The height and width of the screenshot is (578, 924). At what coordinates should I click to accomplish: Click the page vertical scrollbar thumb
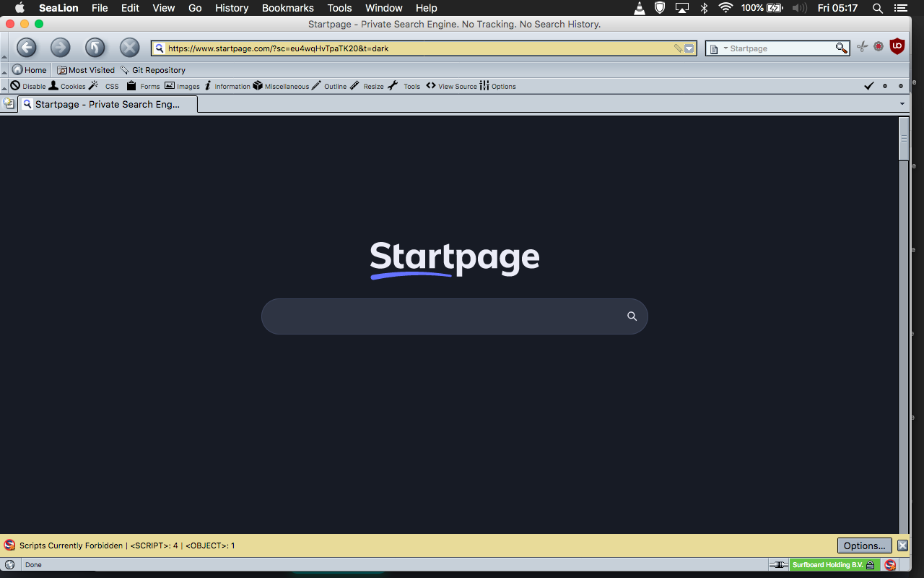click(x=904, y=139)
